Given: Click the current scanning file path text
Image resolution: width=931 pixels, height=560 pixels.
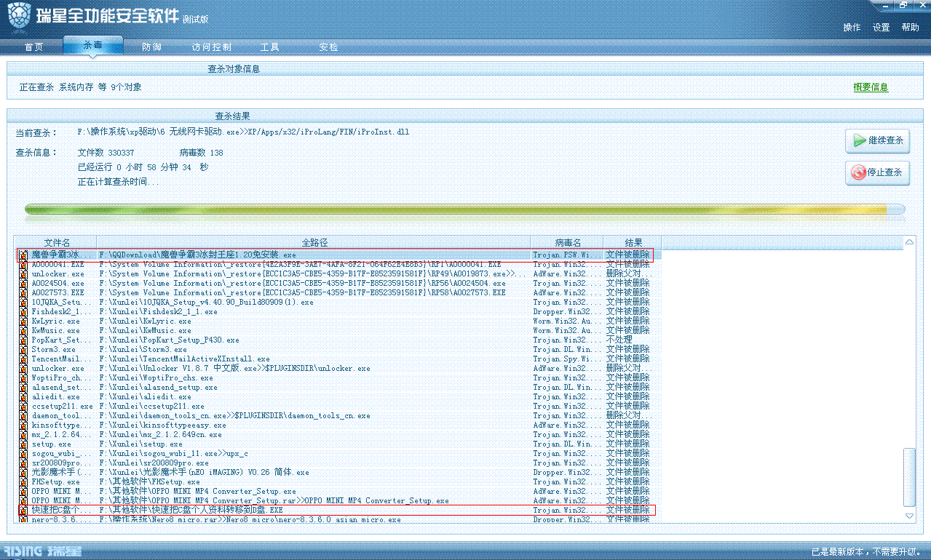Looking at the screenshot, I should coord(244,133).
